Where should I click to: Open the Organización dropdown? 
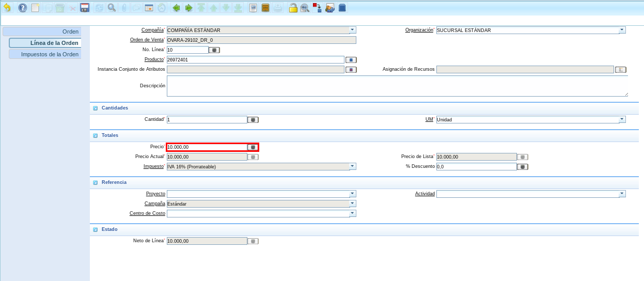(622, 30)
